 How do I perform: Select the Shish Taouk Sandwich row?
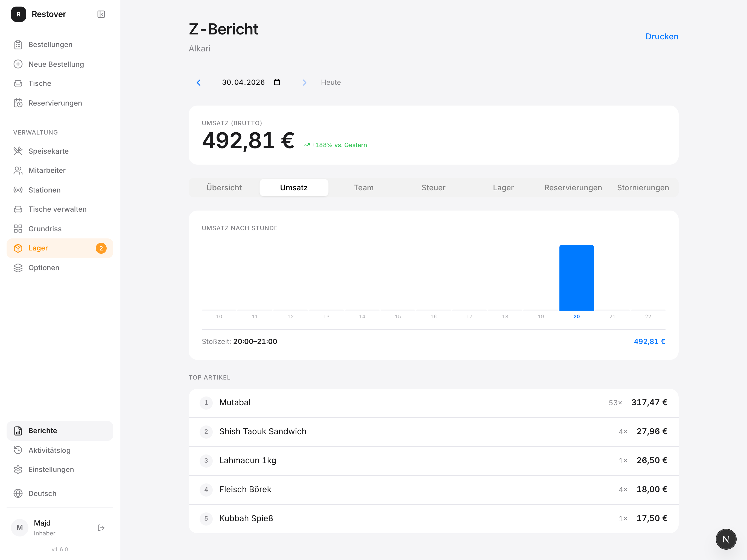point(434,432)
